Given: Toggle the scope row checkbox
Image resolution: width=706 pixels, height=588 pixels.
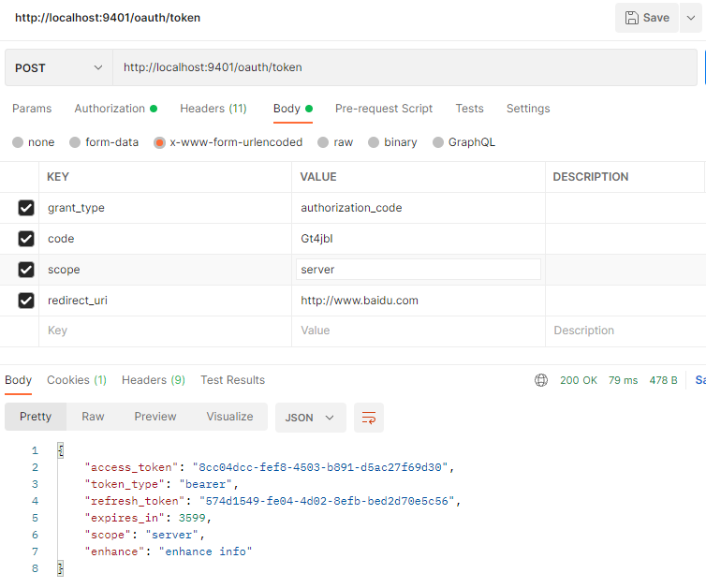Looking at the screenshot, I should 26,270.
